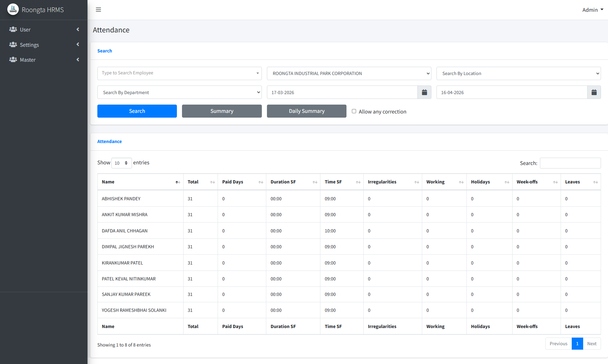608x364 pixels.
Task: Sort table by Name column arrow
Action: pyautogui.click(x=178, y=182)
